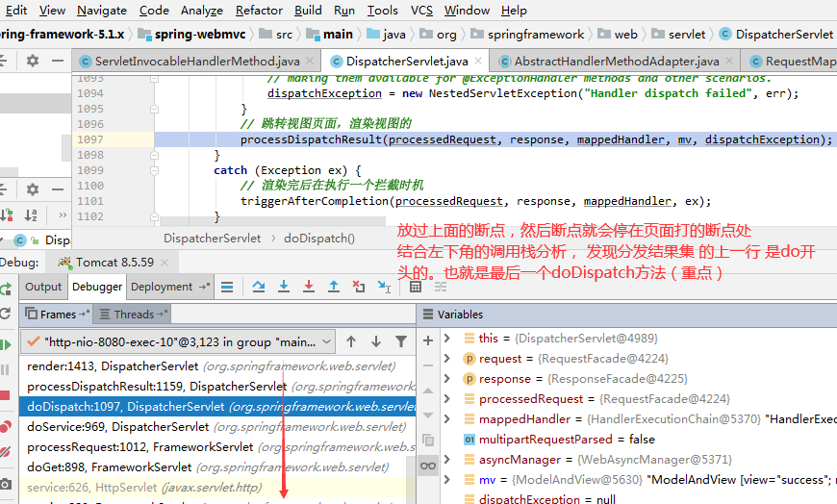The width and height of the screenshot is (837, 504).
Task: Stop the debug session red square
Action: [6, 395]
